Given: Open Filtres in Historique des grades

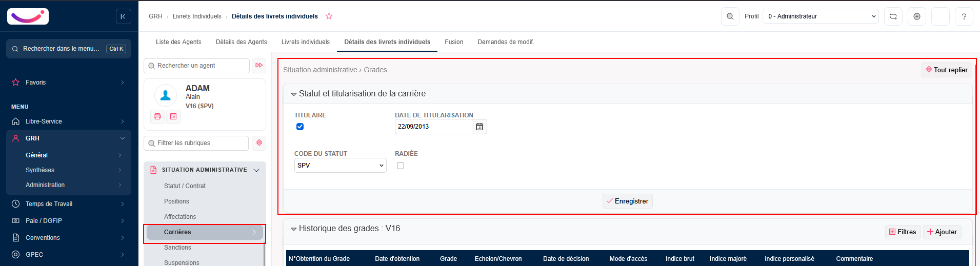Looking at the screenshot, I should coord(903,232).
